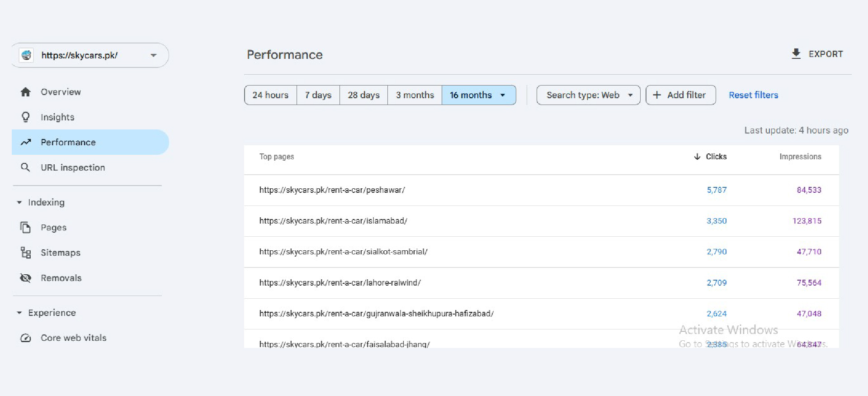Click the Overview home icon
The width and height of the screenshot is (868, 396).
[x=26, y=92]
